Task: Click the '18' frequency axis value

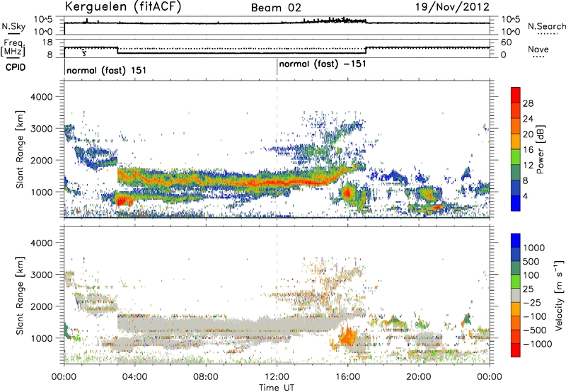Action: pyautogui.click(x=47, y=42)
